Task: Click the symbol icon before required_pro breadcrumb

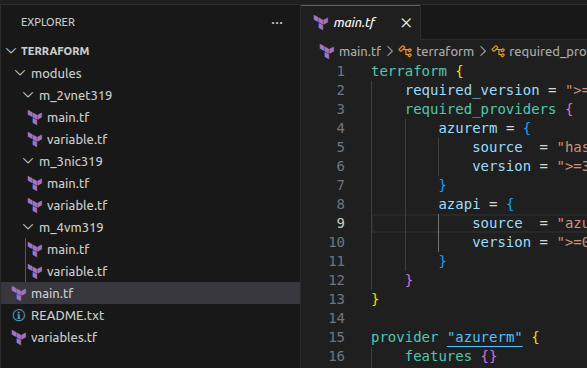Action: point(498,51)
